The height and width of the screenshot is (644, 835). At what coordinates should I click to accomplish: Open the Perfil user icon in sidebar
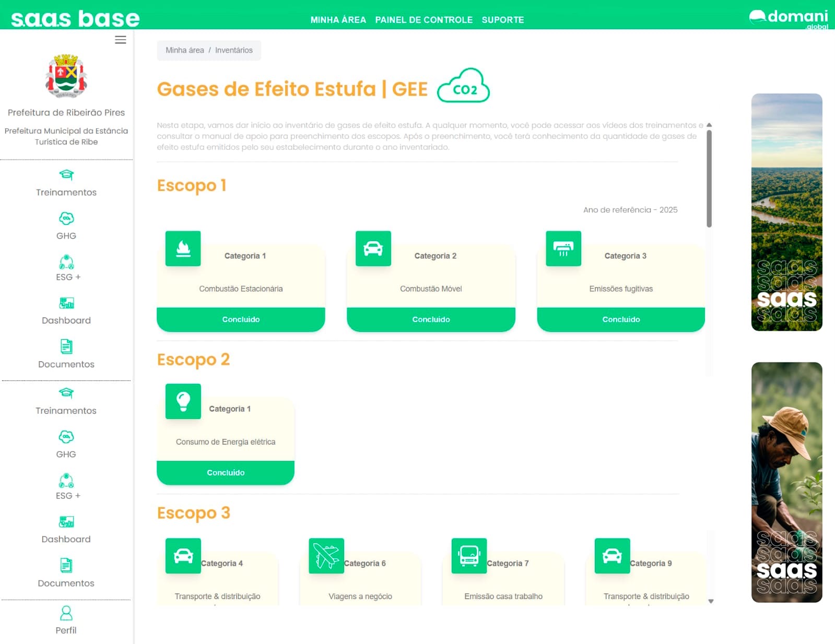click(x=66, y=613)
